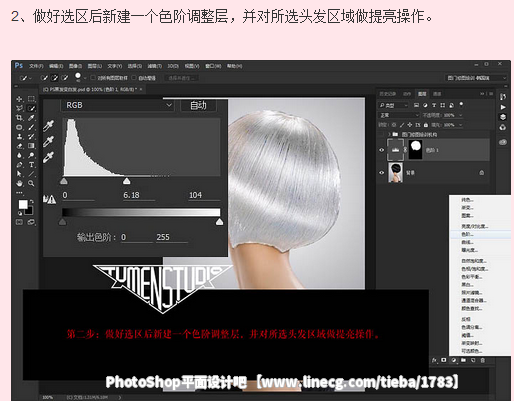Open the brush preset picker dropdown

pyautogui.click(x=85, y=78)
